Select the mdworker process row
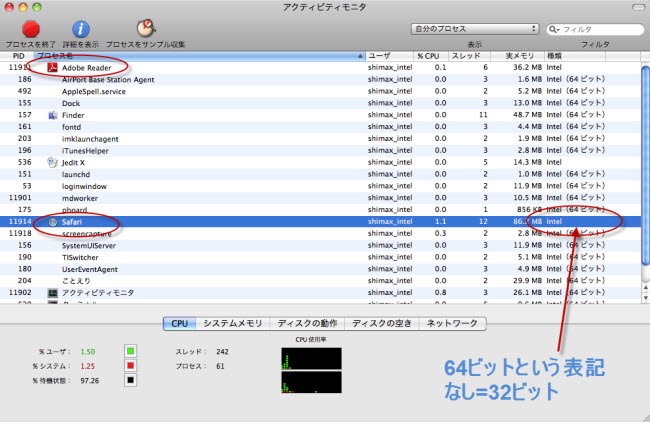Viewport: 650px width, 422px height. tap(320, 198)
